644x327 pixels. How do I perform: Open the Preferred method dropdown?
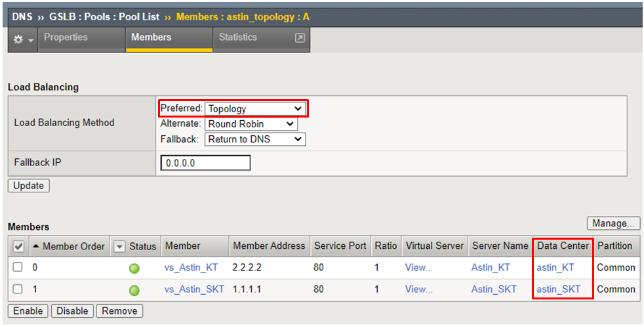coord(255,108)
